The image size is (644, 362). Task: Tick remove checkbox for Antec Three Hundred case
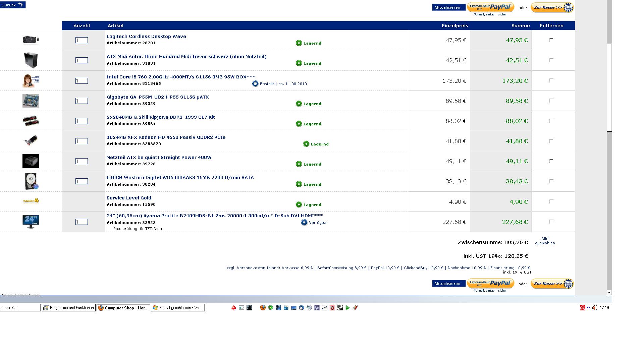tap(551, 60)
